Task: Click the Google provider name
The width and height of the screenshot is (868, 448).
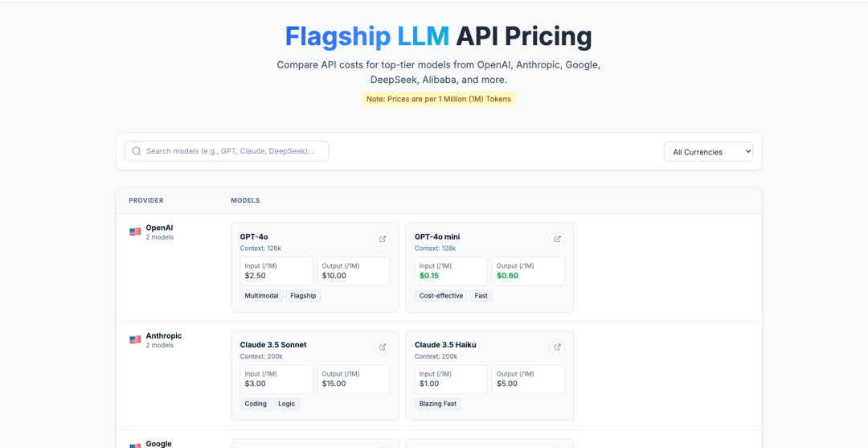Action: point(159,443)
